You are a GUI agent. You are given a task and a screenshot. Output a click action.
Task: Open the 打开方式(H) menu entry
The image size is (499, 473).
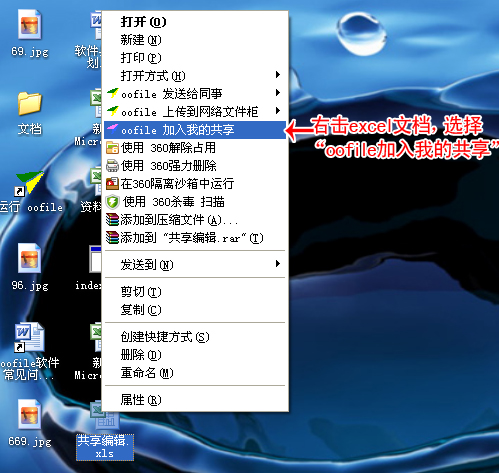pos(195,76)
